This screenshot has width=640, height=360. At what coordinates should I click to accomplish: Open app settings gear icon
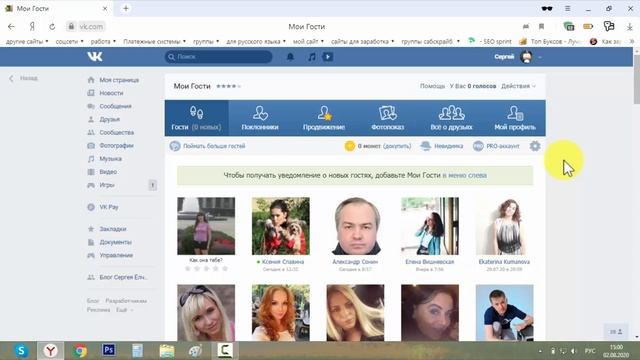[x=535, y=146]
